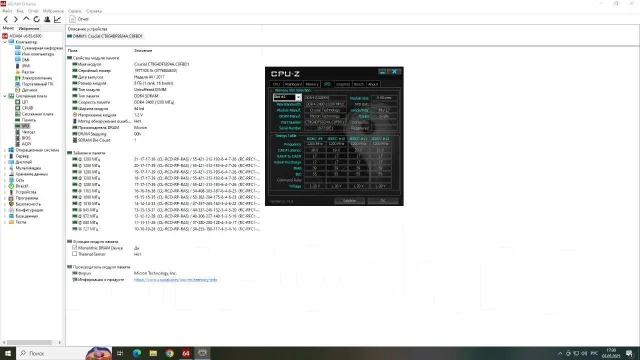Open the Файл menu

(7, 11)
